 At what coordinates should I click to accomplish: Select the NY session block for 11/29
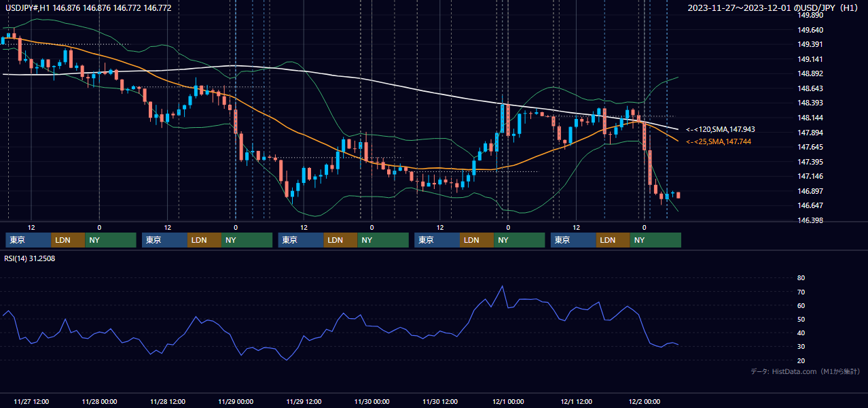(x=383, y=240)
